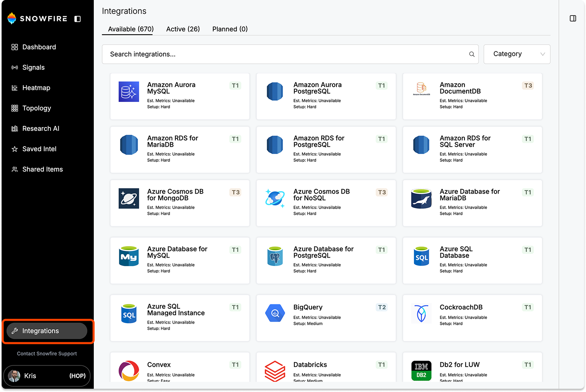The height and width of the screenshot is (392, 586).
Task: Click the Db2 for LUW title
Action: pos(460,365)
